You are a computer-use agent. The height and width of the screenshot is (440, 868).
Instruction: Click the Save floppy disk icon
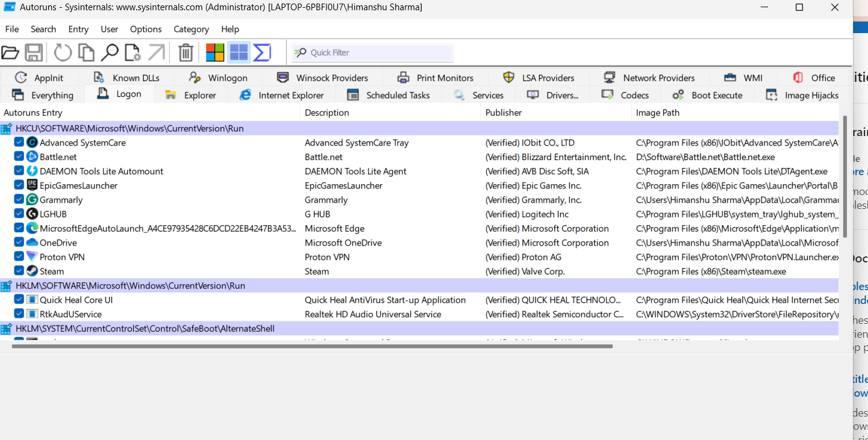[34, 52]
